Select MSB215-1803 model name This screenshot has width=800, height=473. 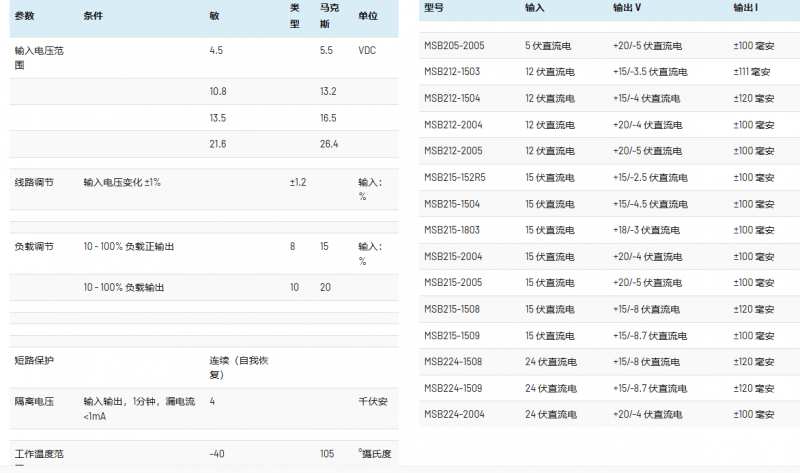pyautogui.click(x=452, y=230)
